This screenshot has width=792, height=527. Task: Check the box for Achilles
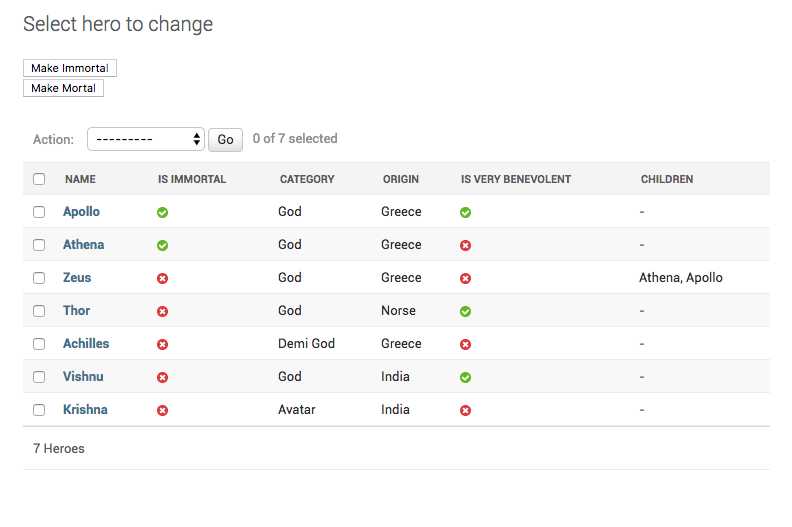[x=39, y=344]
